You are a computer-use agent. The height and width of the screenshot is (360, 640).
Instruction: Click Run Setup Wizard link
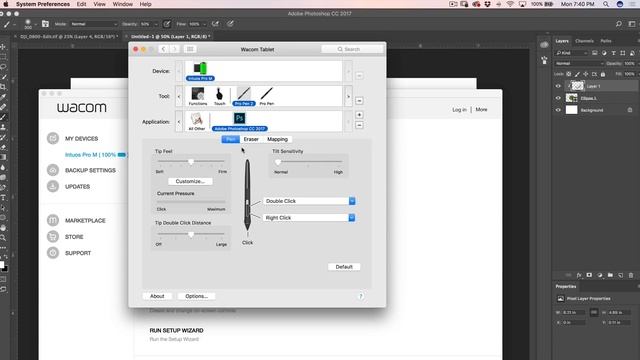pos(176,330)
